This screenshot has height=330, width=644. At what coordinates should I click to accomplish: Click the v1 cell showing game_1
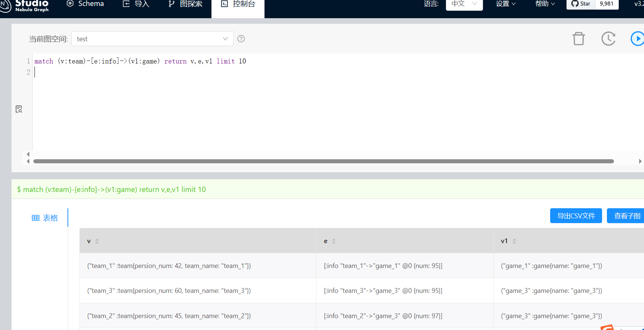569,266
